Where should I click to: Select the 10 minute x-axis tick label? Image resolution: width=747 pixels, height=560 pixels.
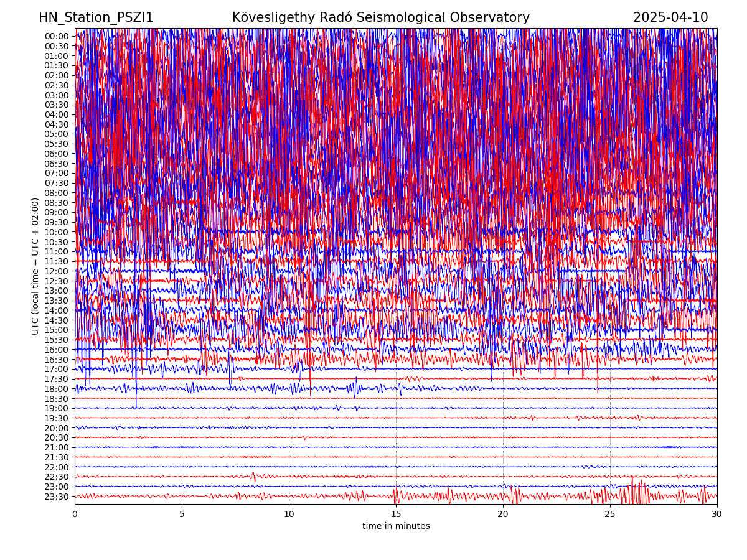(289, 515)
